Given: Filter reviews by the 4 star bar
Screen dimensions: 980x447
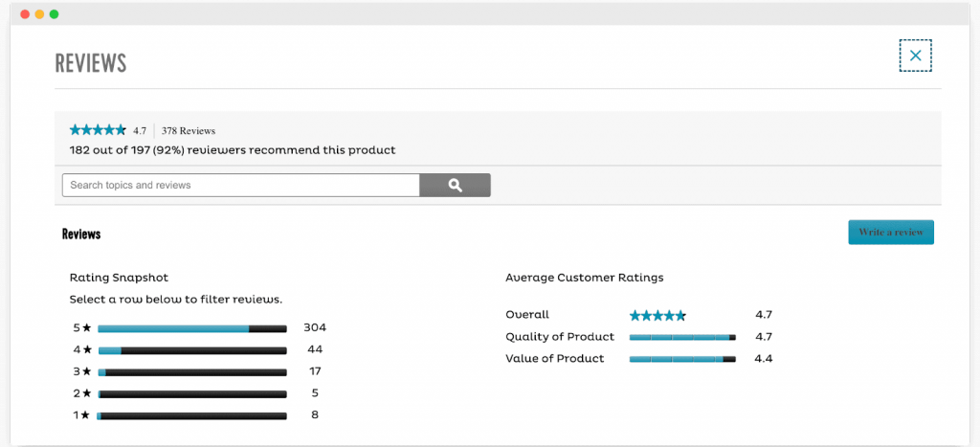Looking at the screenshot, I should click(x=191, y=350).
